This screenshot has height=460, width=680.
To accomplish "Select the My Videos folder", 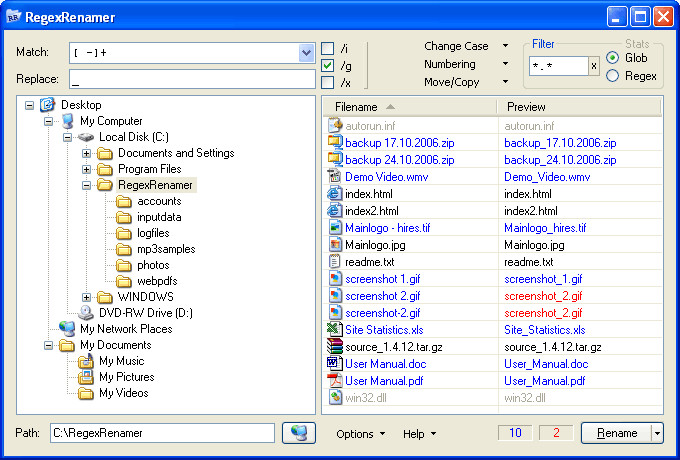I will pos(124,393).
